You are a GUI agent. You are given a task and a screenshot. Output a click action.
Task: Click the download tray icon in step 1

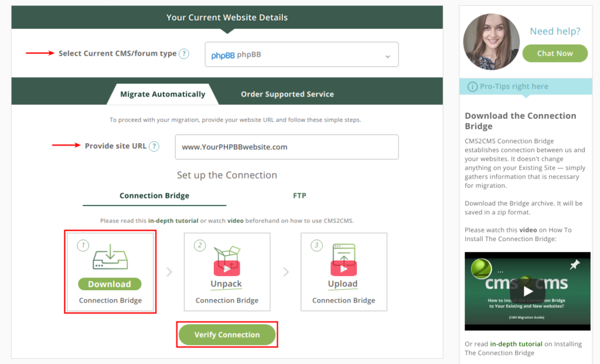pos(110,256)
